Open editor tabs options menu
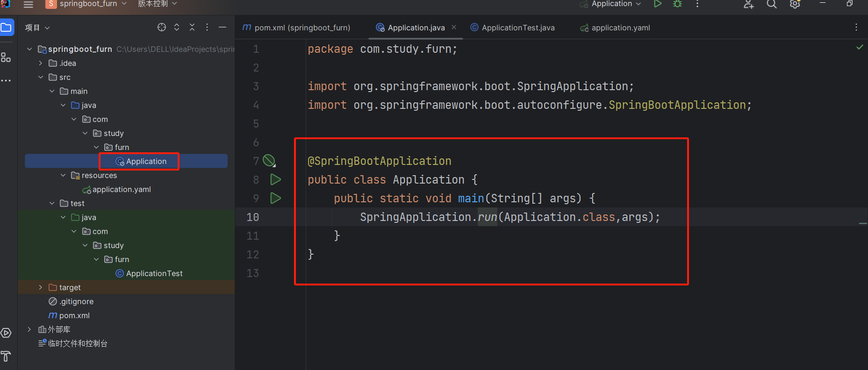 [x=856, y=27]
